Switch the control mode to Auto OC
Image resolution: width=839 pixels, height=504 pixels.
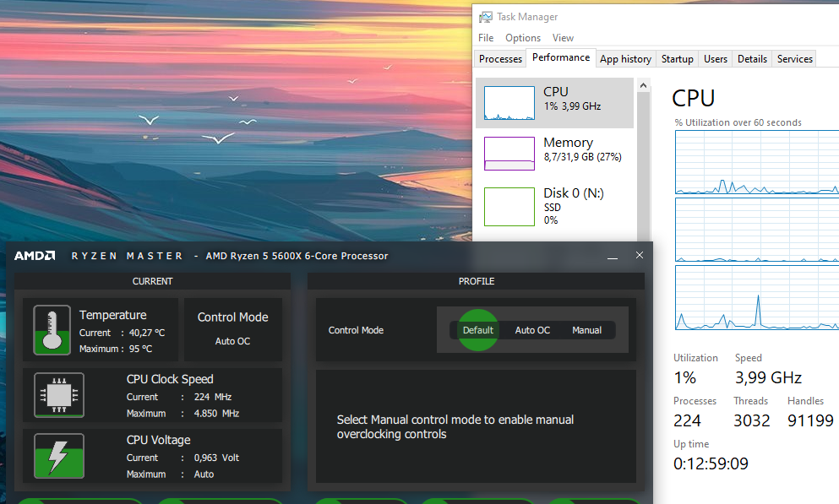[532, 330]
